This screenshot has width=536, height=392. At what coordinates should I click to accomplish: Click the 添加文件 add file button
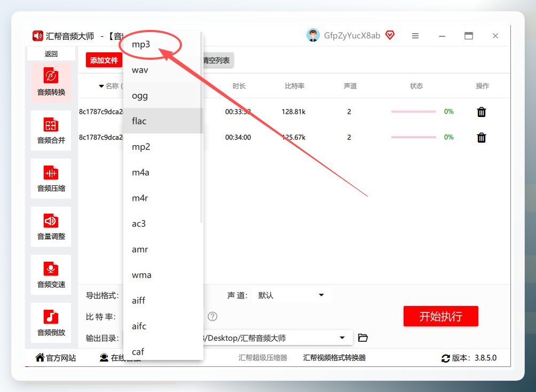click(104, 60)
